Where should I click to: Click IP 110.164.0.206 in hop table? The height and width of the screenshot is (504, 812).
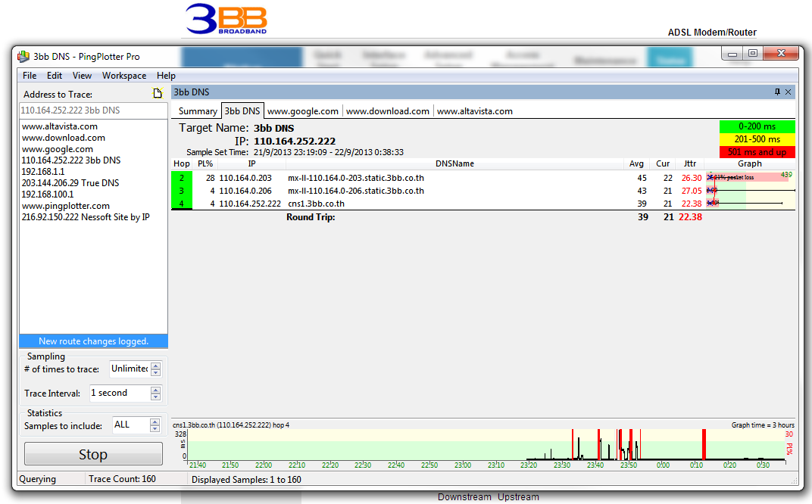(245, 191)
